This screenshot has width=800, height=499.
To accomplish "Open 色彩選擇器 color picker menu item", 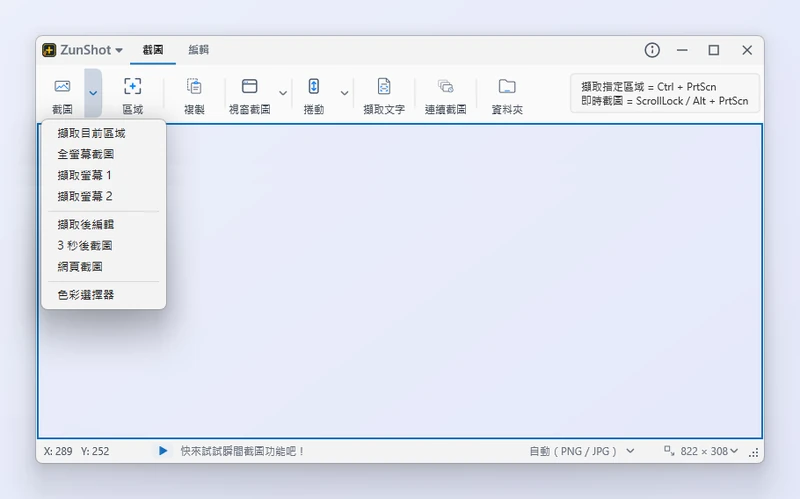I will [104, 294].
